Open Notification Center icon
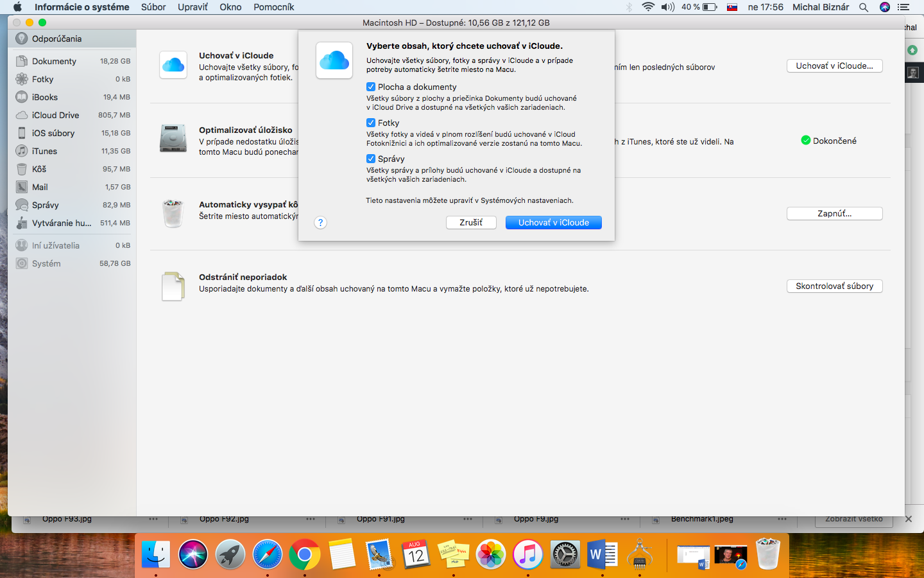 (x=904, y=7)
